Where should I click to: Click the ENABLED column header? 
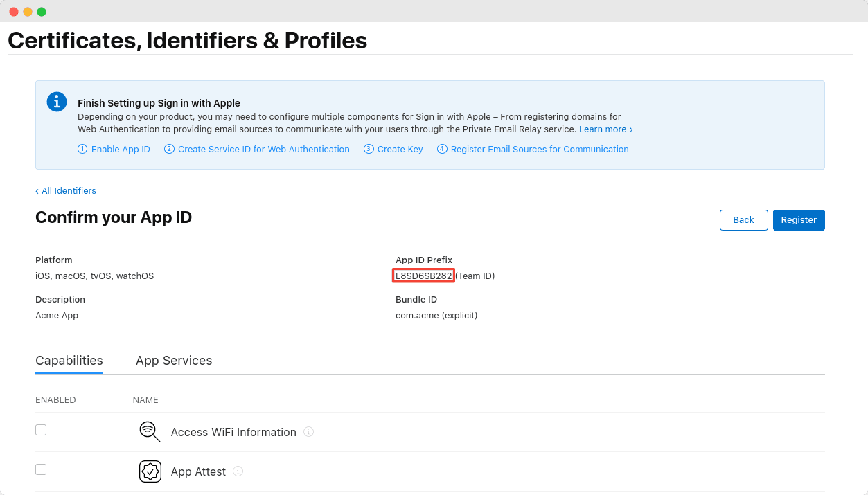(x=55, y=400)
